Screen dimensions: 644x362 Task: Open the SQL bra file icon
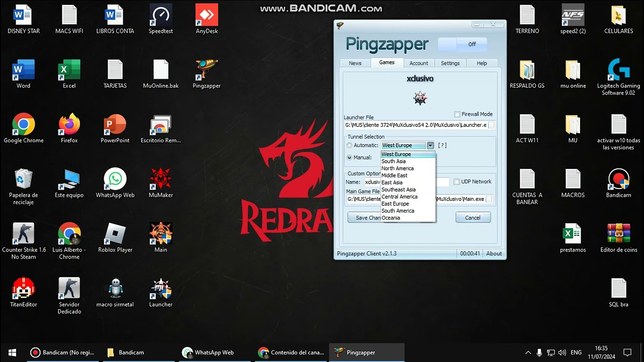pyautogui.click(x=618, y=293)
